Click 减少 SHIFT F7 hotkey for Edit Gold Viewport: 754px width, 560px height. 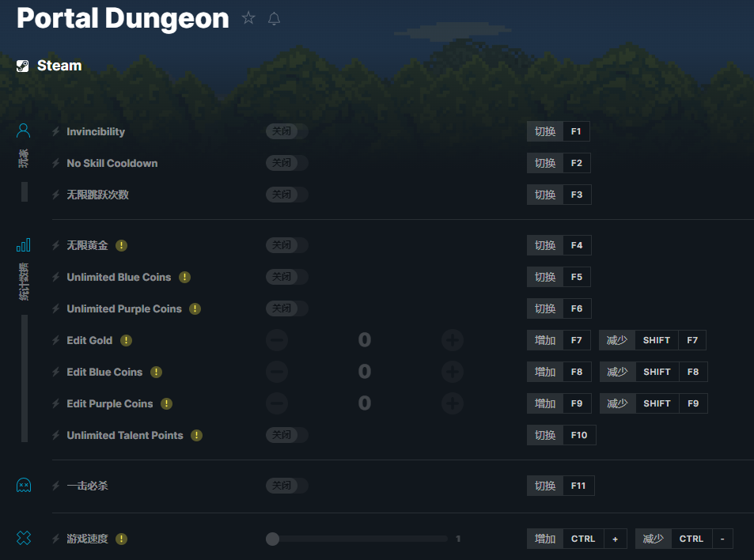pyautogui.click(x=653, y=340)
